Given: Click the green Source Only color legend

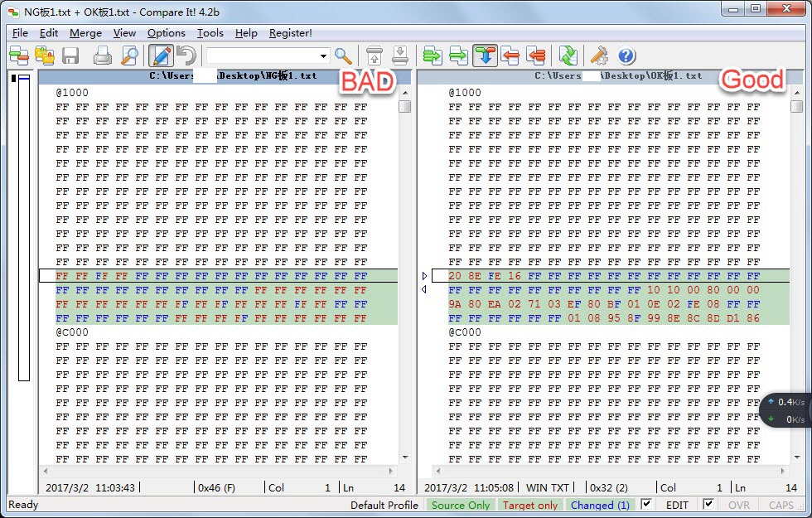Looking at the screenshot, I should point(461,505).
